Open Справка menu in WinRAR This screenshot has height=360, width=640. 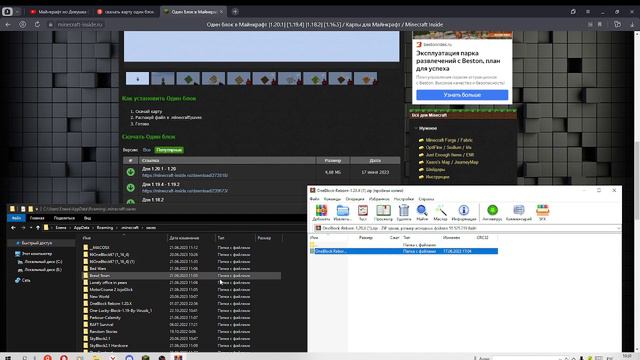(426, 199)
